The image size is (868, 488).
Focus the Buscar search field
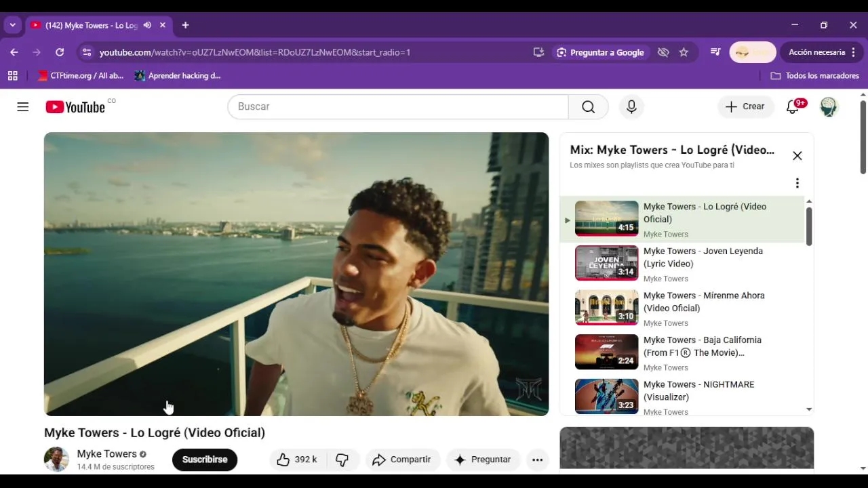(x=398, y=106)
